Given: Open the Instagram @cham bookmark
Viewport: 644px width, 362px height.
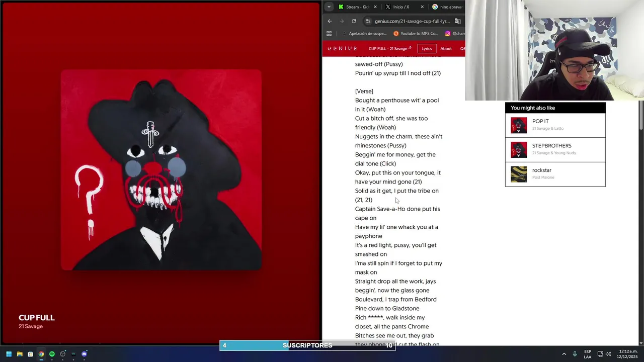Looking at the screenshot, I should pyautogui.click(x=455, y=34).
